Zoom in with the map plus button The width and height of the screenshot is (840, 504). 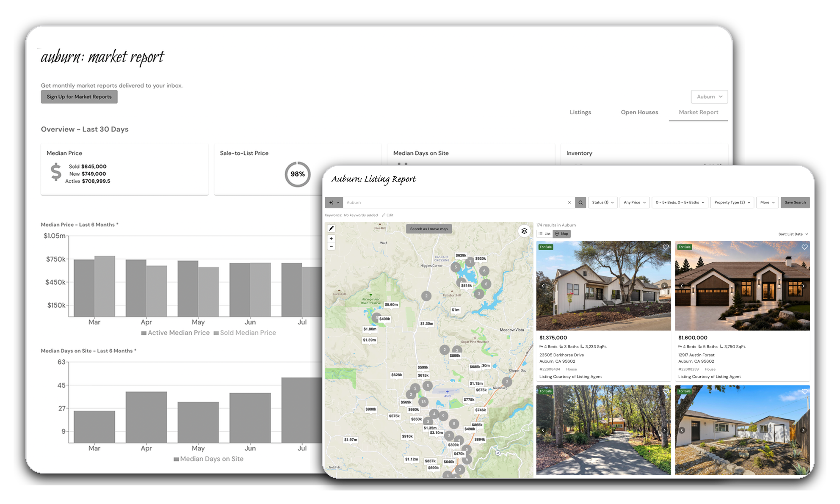pyautogui.click(x=331, y=239)
